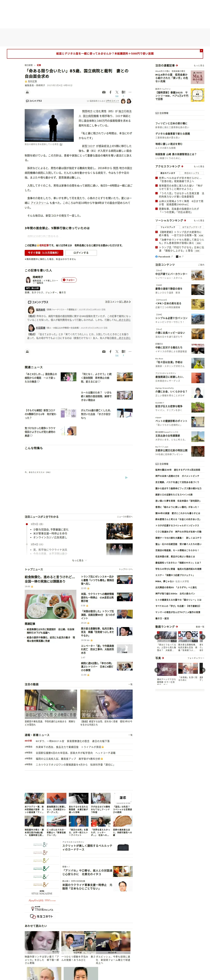Click ログインする button

point(81,253)
